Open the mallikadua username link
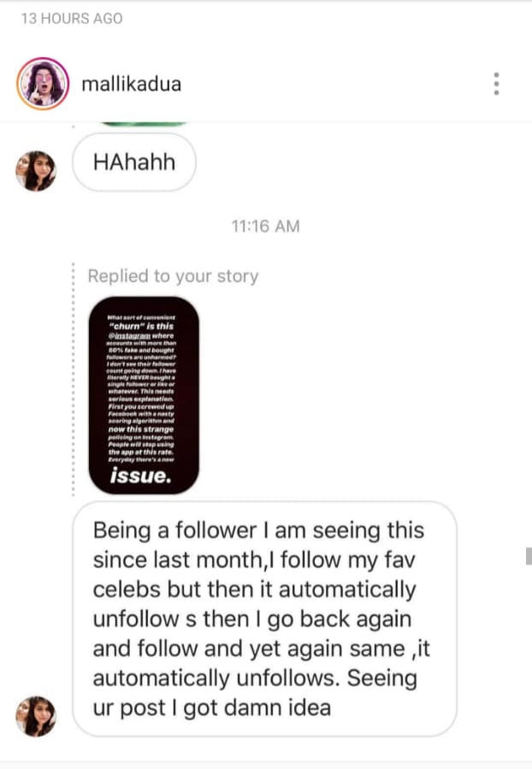 (131, 84)
